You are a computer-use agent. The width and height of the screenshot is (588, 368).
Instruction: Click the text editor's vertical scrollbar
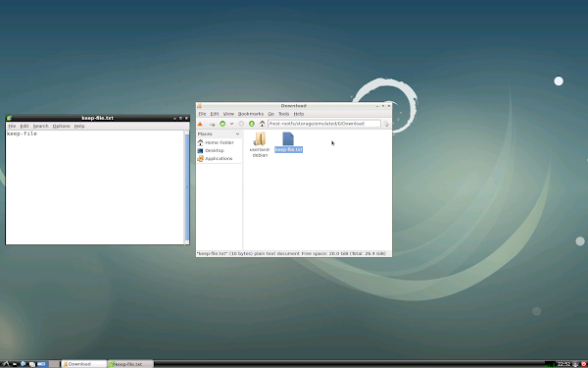tap(187, 187)
